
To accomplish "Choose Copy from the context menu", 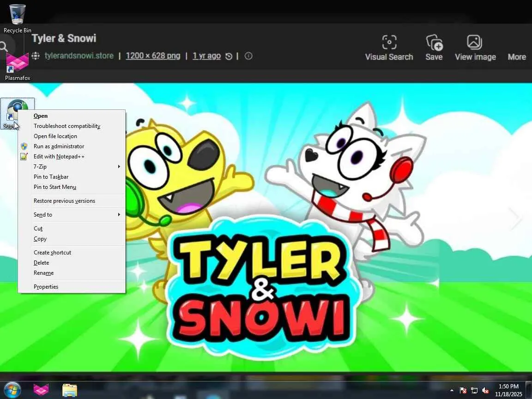I will pos(72,238).
